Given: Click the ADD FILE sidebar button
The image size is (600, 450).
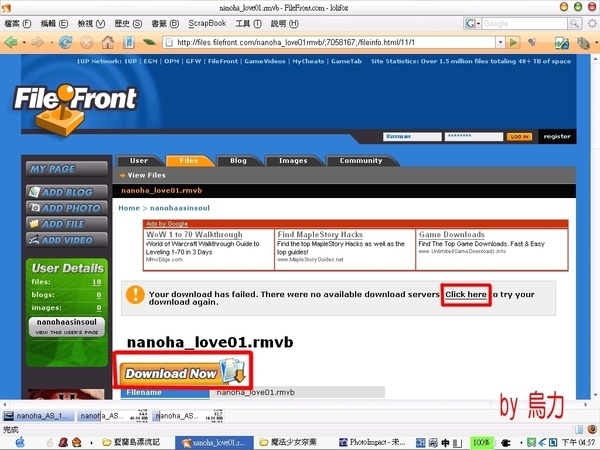Looking at the screenshot, I should [x=67, y=224].
